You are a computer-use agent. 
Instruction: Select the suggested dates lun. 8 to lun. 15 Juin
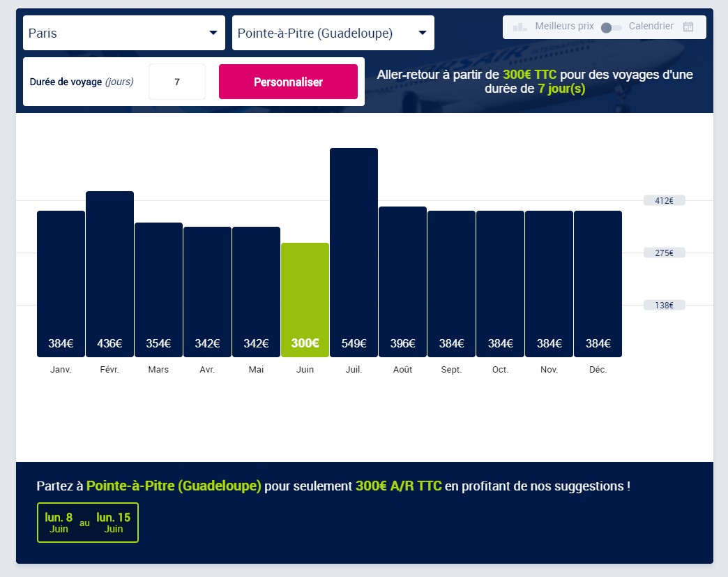point(88,523)
